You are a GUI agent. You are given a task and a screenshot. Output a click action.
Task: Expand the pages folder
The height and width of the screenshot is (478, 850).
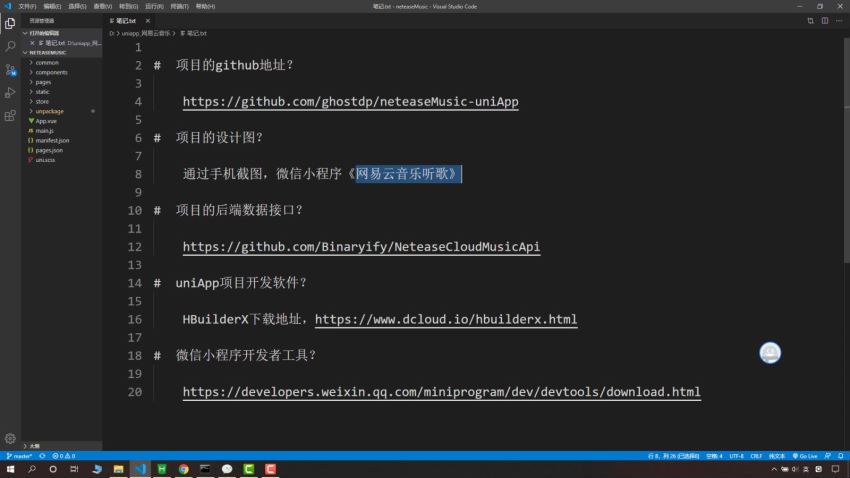click(x=43, y=82)
